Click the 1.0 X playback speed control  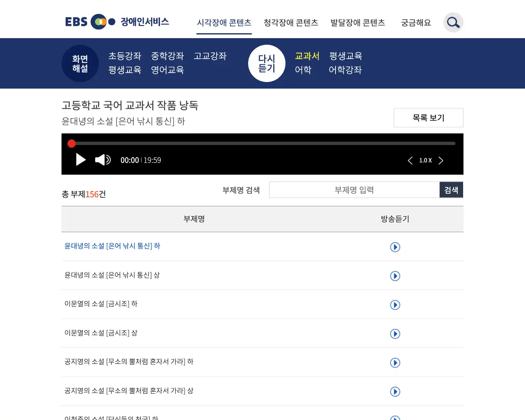click(425, 160)
